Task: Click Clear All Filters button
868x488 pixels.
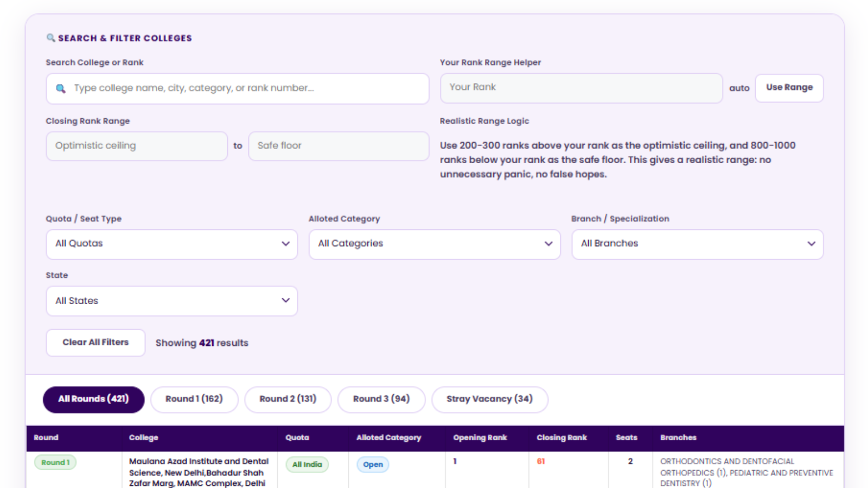Action: [x=95, y=343]
